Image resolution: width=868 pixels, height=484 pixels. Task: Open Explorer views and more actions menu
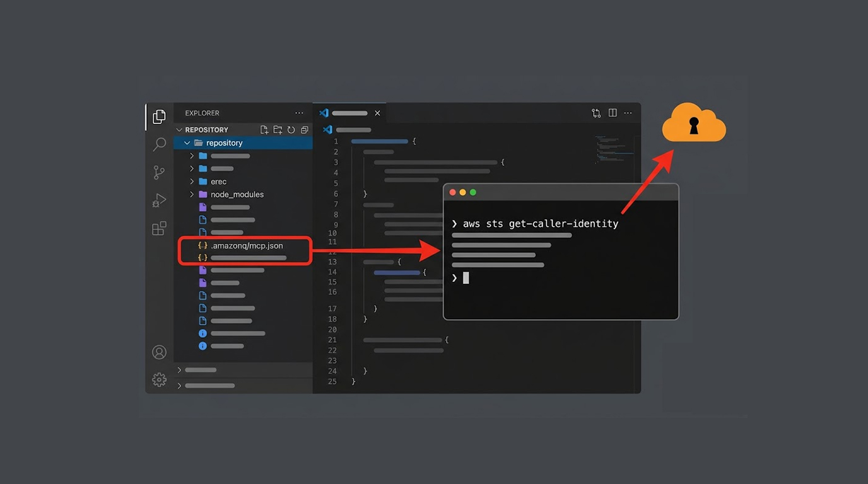(x=299, y=113)
